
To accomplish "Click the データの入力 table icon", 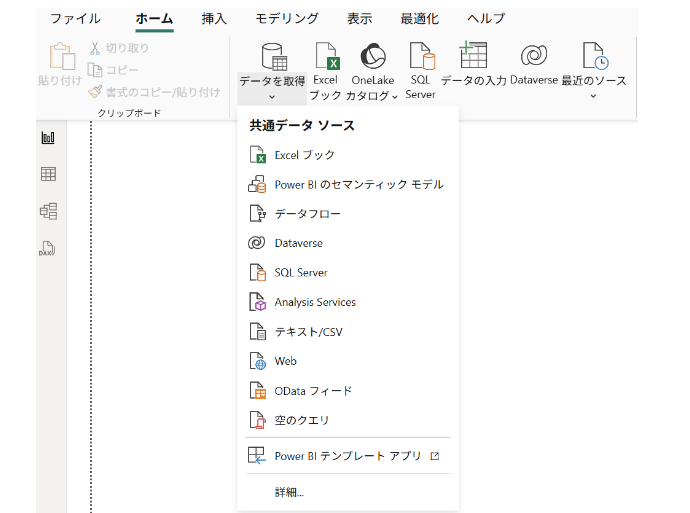I will pyautogui.click(x=473, y=55).
